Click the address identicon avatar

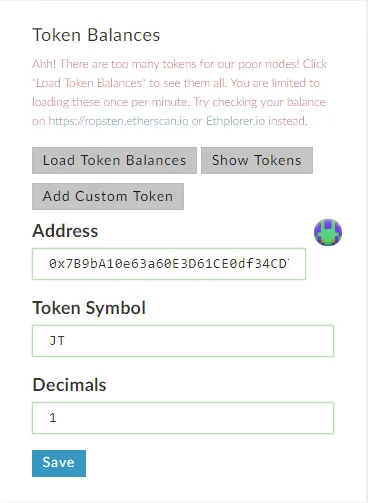coord(328,232)
